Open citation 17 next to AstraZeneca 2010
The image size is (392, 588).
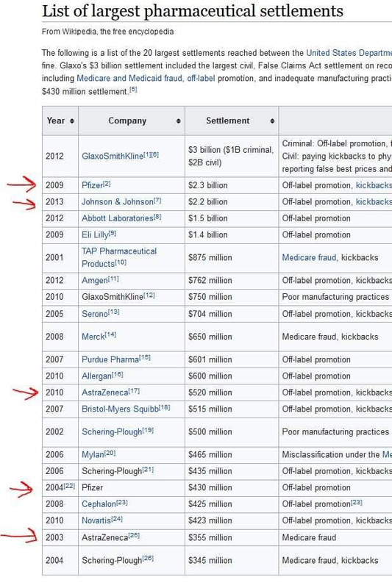(x=134, y=391)
